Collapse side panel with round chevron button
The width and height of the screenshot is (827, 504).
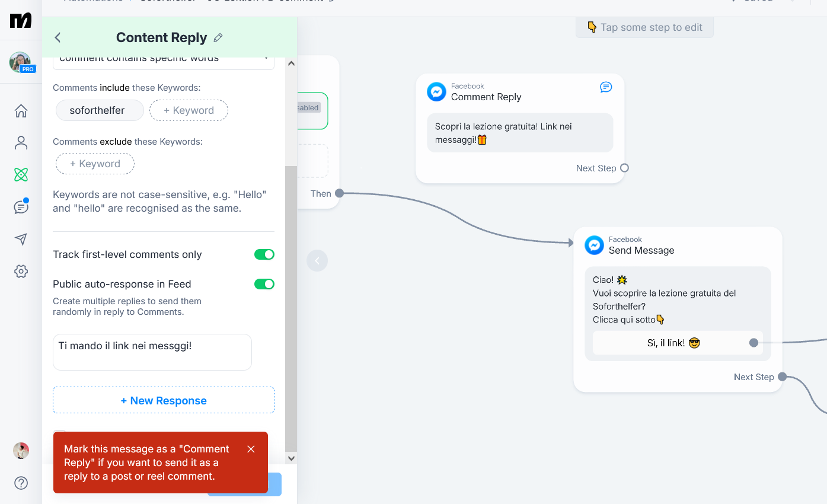317,260
